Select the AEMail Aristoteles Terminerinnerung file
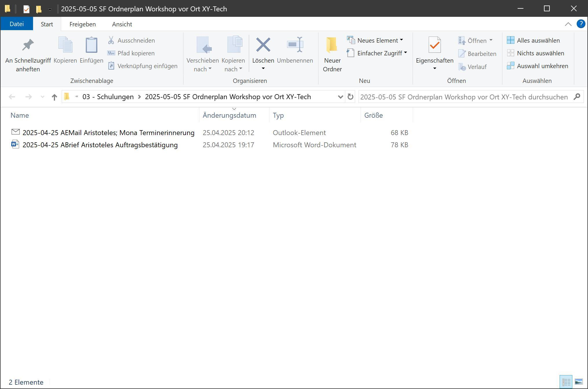Screen dimensions: 588x389 pos(108,132)
